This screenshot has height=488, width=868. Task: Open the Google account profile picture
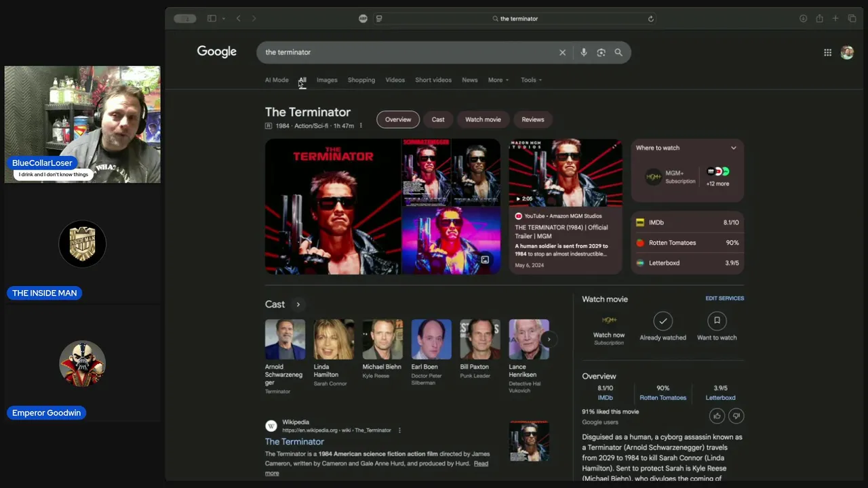[847, 52]
